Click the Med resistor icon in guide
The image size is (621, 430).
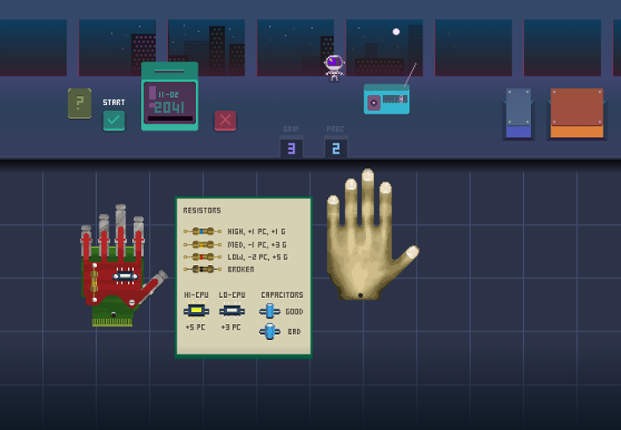pos(202,245)
